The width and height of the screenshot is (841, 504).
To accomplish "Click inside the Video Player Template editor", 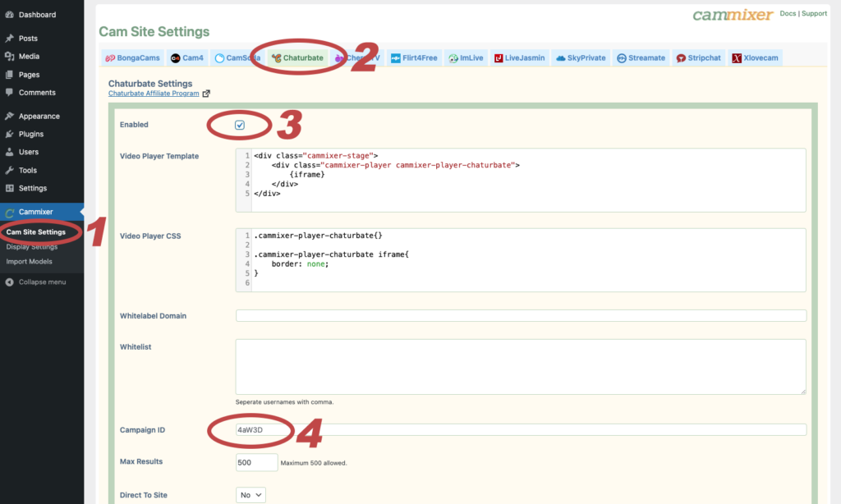I will coord(521,180).
